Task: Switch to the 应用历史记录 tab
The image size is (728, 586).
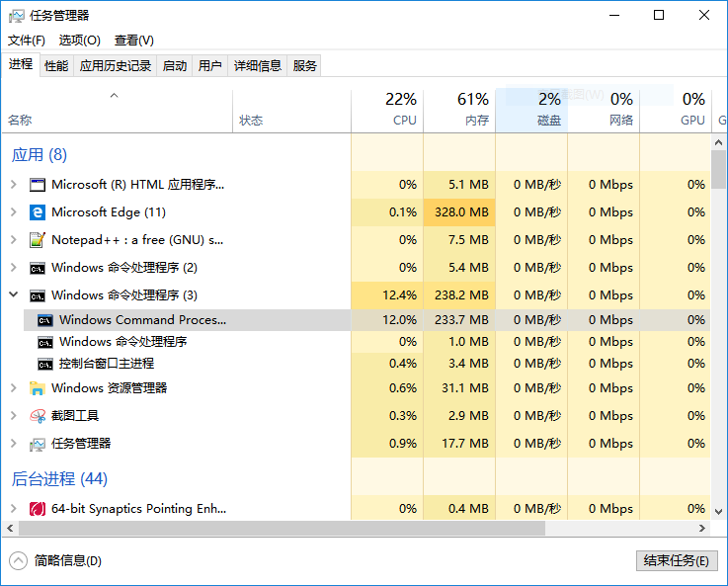Action: point(116,66)
